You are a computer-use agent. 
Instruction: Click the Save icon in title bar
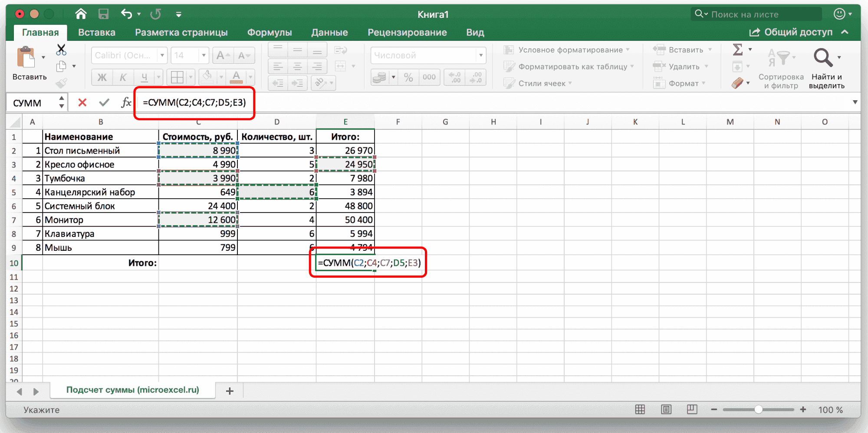103,14
